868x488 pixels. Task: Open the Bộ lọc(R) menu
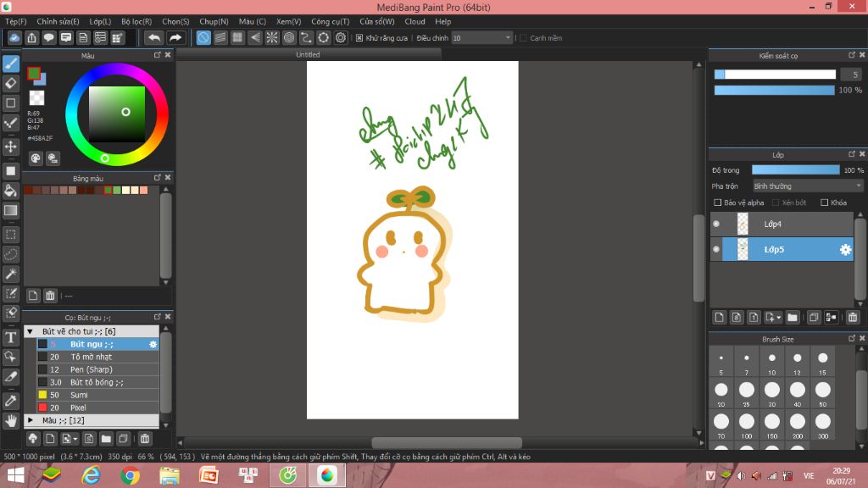[x=136, y=21]
